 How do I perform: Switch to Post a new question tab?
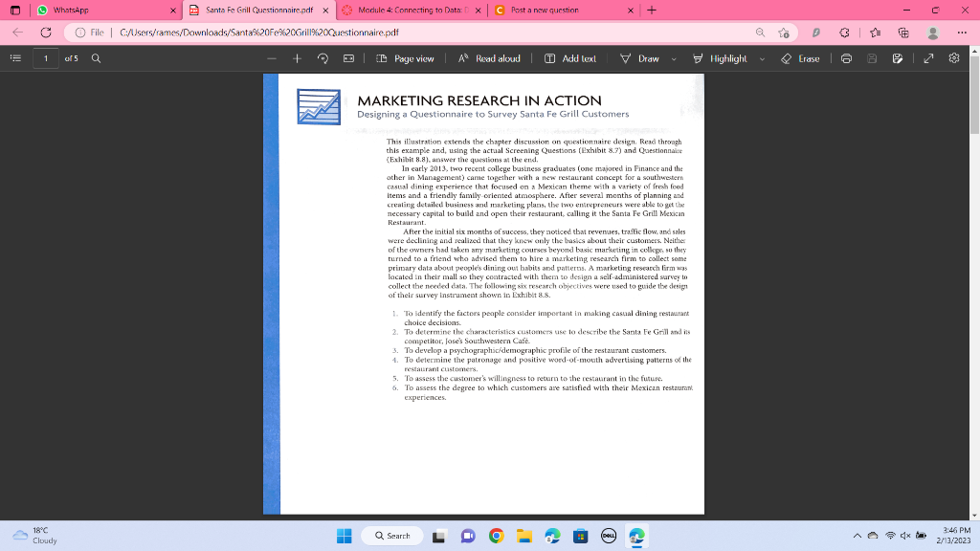(565, 10)
